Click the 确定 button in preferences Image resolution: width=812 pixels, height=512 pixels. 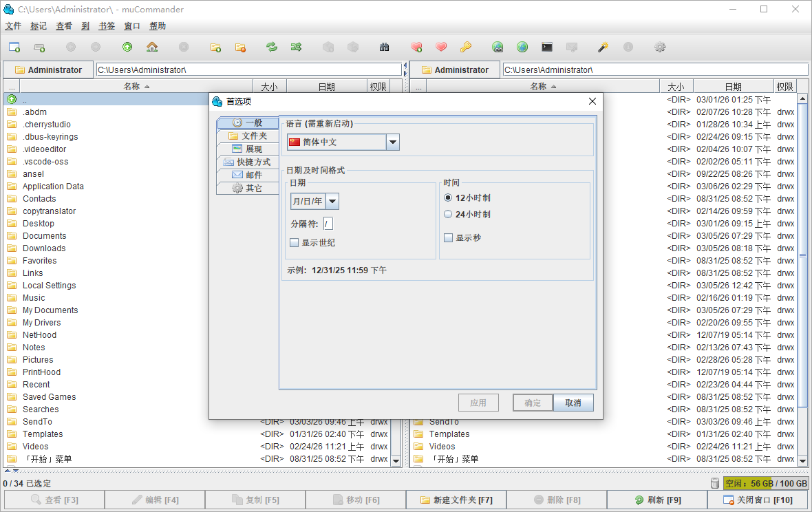(532, 403)
